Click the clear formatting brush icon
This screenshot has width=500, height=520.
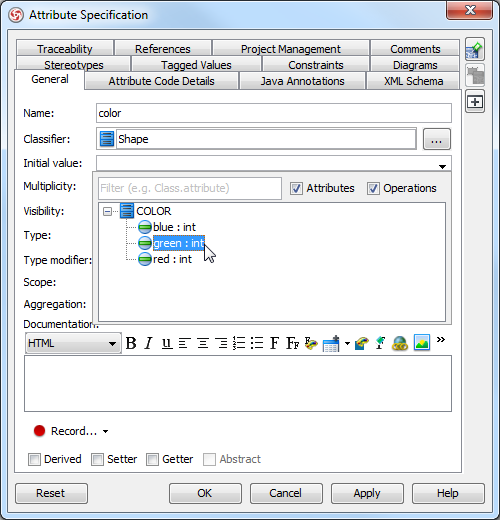tap(380, 343)
